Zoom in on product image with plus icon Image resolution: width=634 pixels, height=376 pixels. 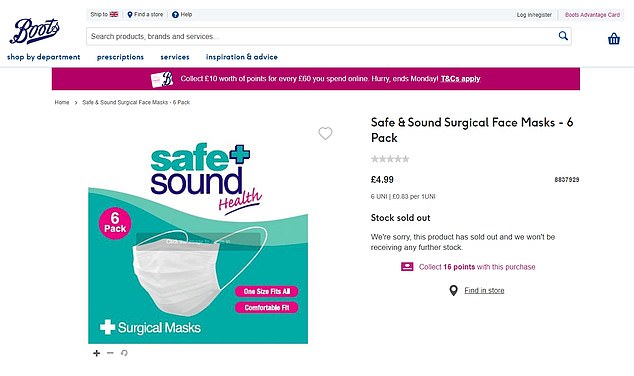(x=96, y=353)
